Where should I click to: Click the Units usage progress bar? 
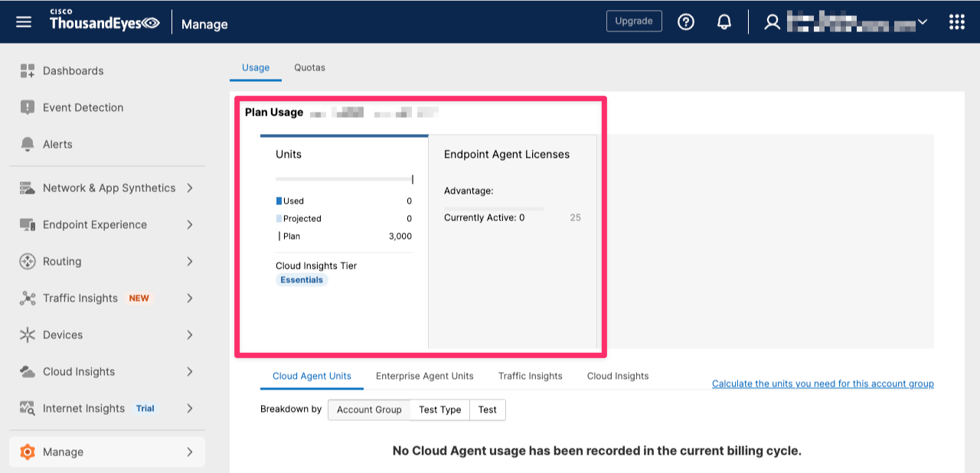tap(344, 179)
